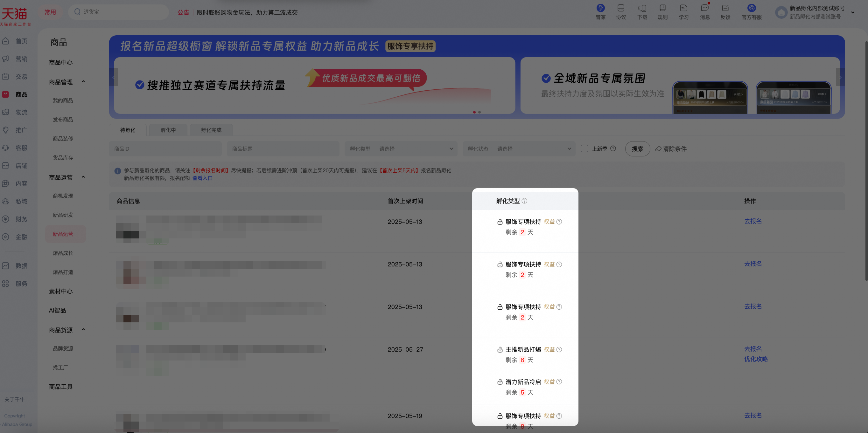The width and height of the screenshot is (868, 433).
Task: Open 我的商品 submenu item
Action: click(x=63, y=101)
